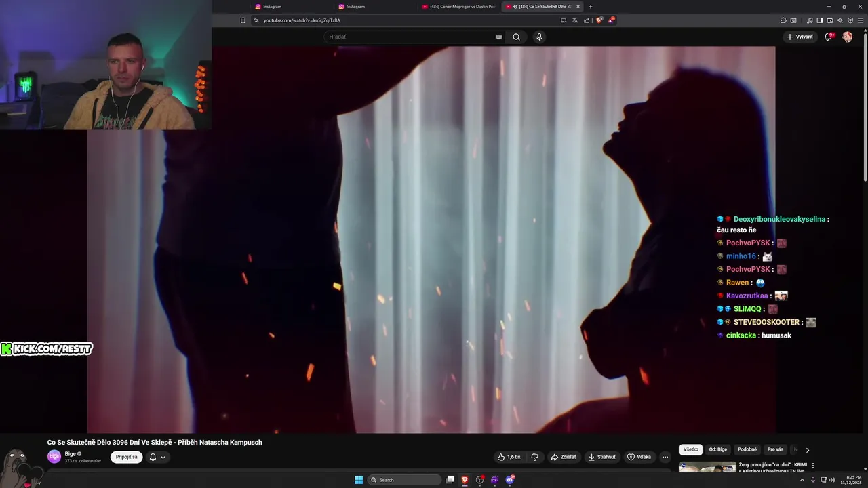Click the share page icon in address bar
The height and width of the screenshot is (488, 868).
pyautogui.click(x=587, y=20)
